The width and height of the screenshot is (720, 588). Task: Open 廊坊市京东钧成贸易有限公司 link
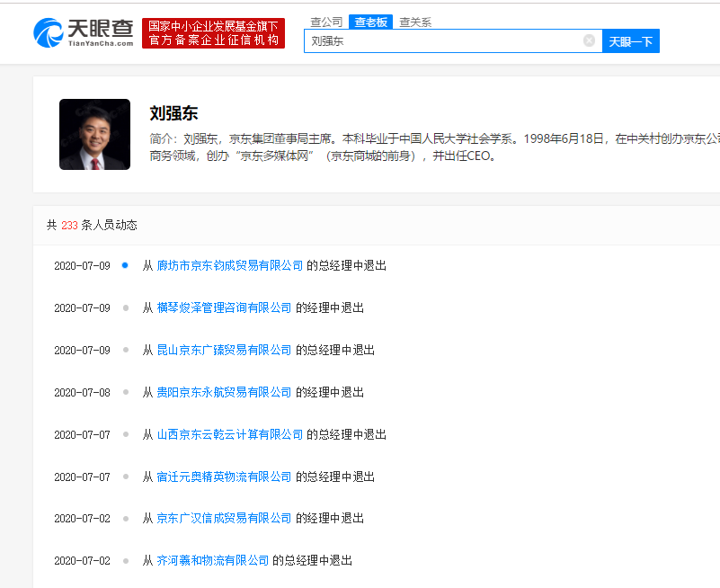click(x=230, y=265)
